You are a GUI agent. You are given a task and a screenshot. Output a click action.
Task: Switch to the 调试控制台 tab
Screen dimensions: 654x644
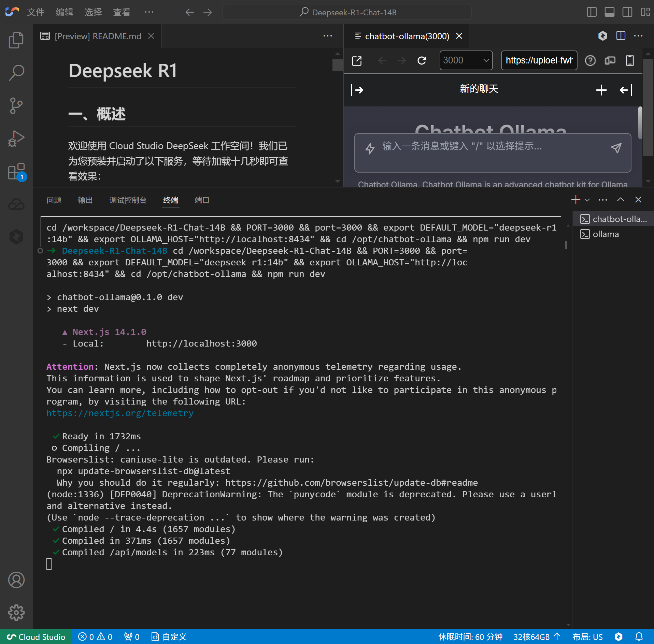point(128,200)
